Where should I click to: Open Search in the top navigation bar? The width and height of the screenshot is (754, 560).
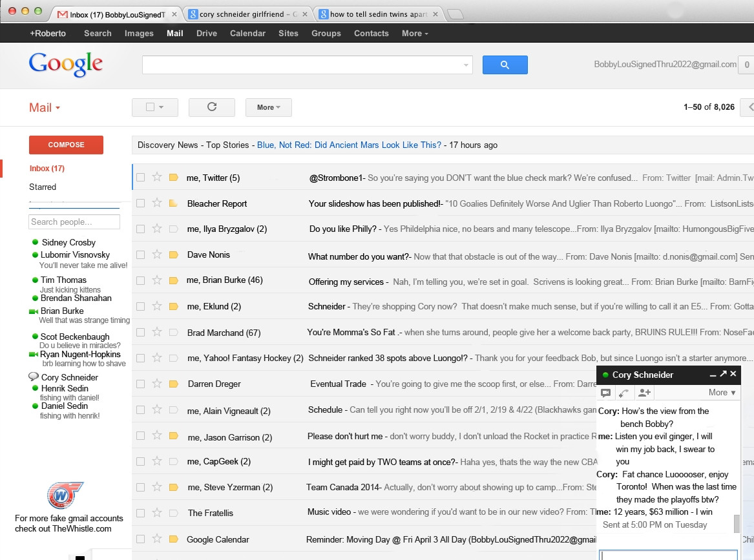coord(98,33)
